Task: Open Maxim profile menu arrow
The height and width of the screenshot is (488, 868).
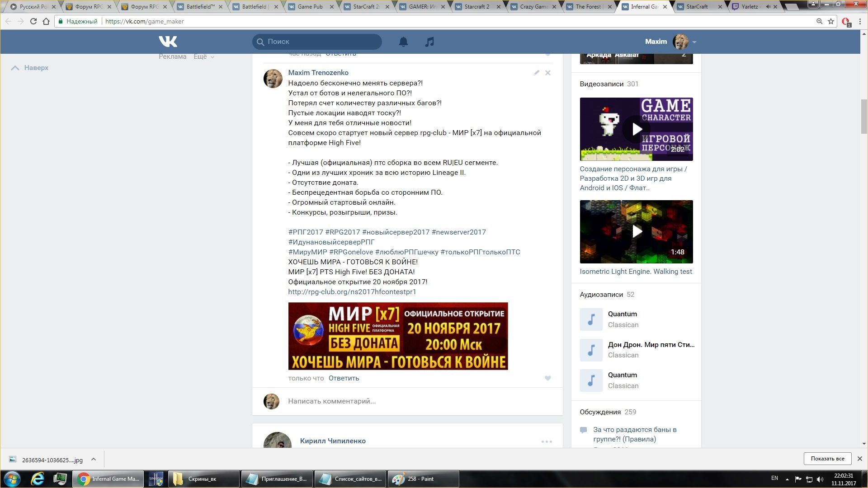Action: 694,42
